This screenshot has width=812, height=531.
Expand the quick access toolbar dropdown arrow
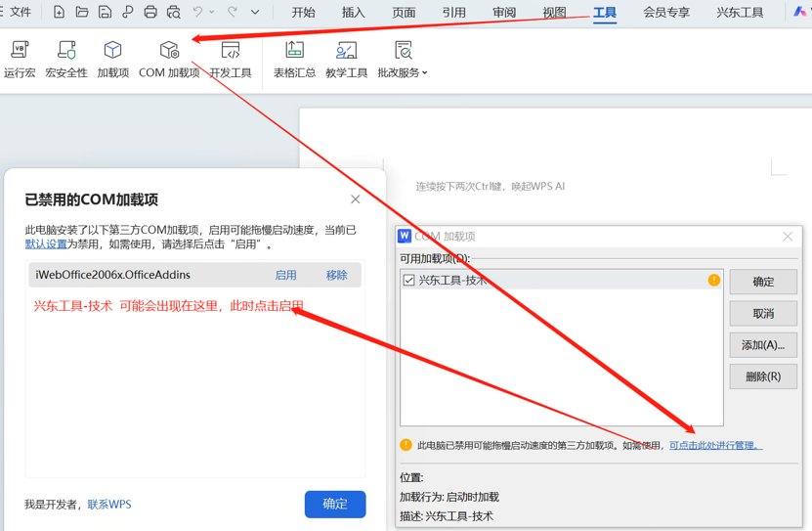click(255, 13)
